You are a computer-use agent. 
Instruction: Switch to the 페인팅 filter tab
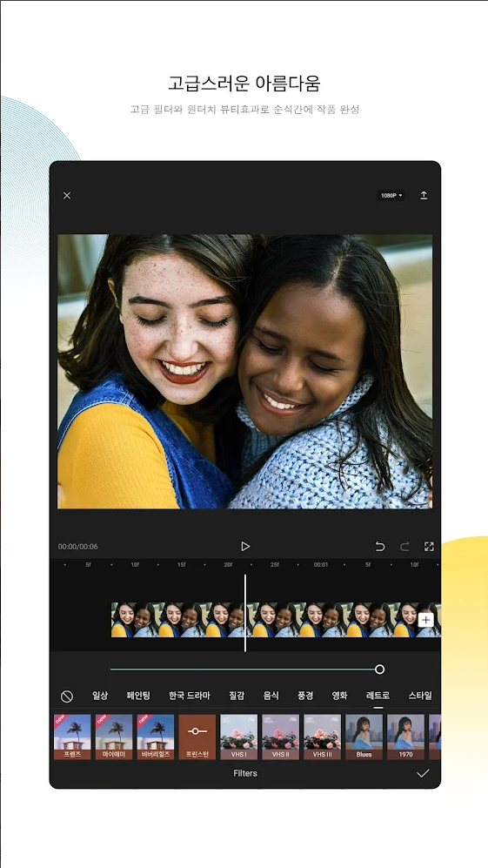click(138, 696)
